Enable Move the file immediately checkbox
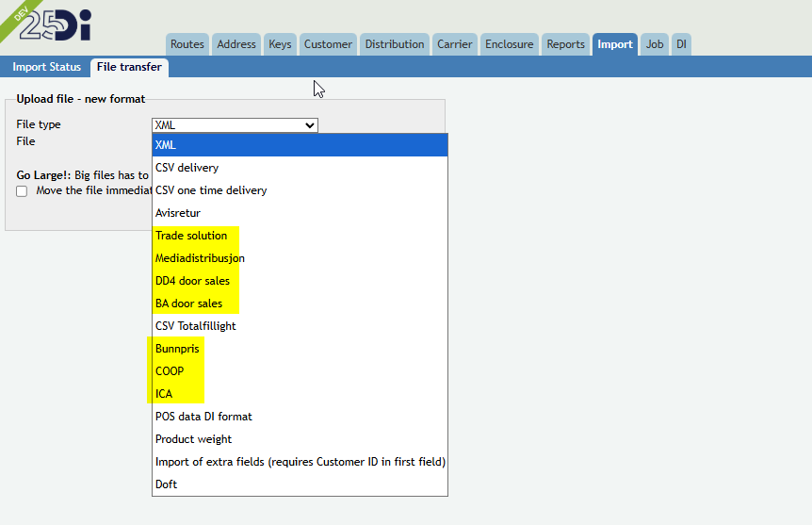 pyautogui.click(x=22, y=191)
